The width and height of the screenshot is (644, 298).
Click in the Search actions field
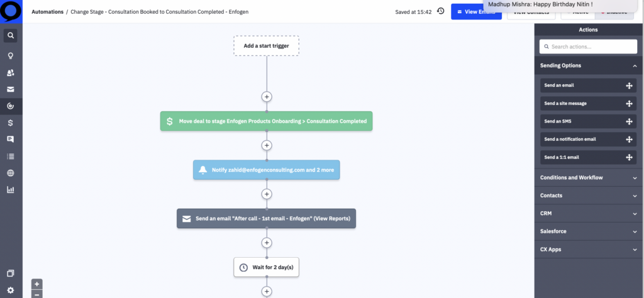coord(588,47)
